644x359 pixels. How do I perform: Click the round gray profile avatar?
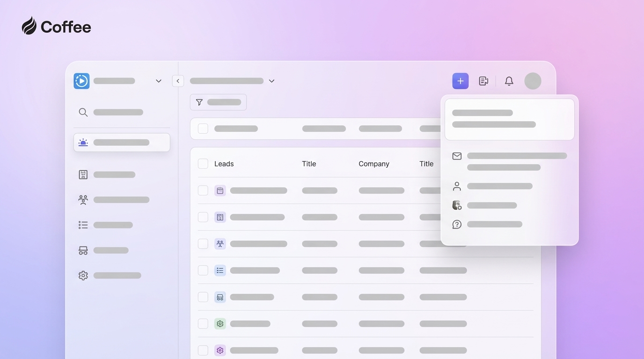[x=533, y=81]
